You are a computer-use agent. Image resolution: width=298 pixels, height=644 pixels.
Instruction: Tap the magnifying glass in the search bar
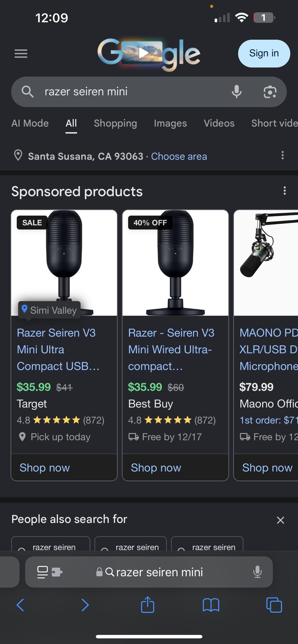pos(28,92)
